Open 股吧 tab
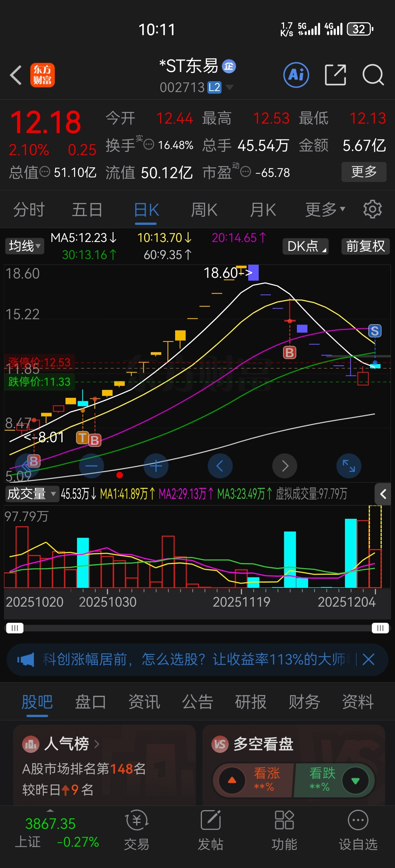The height and width of the screenshot is (868, 395). 37,702
